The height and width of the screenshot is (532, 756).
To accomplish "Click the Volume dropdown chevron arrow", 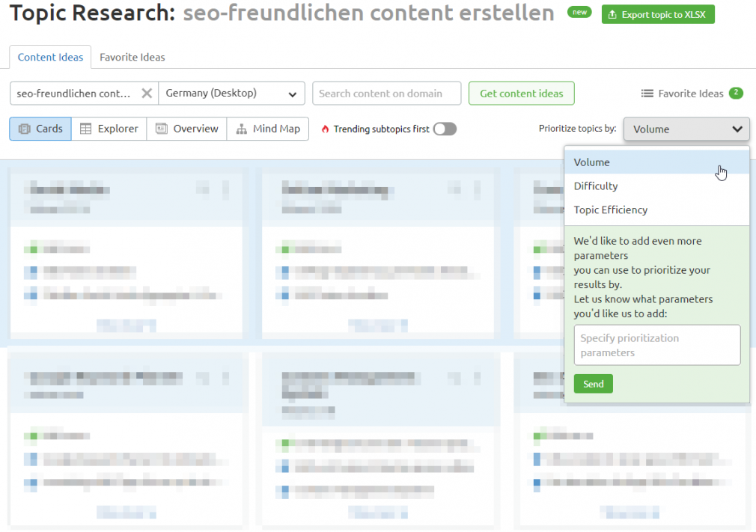I will pyautogui.click(x=737, y=129).
